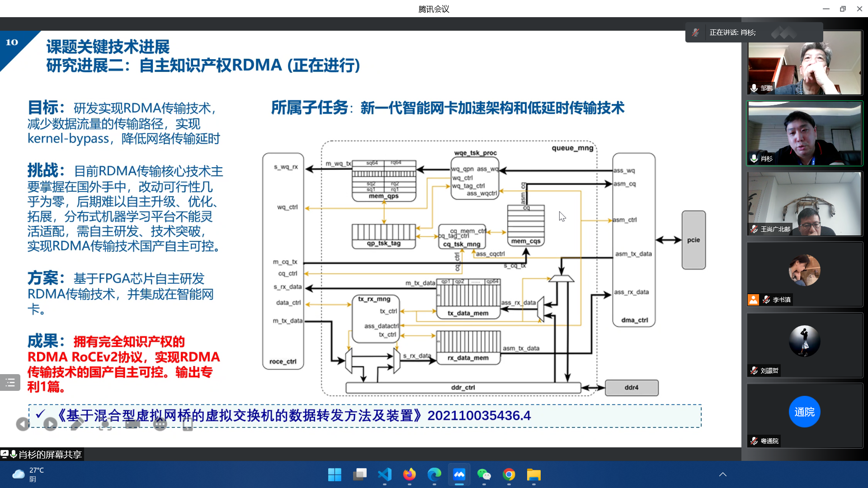Image resolution: width=868 pixels, height=488 pixels.
Task: Click 李书滇's round avatar photo
Action: (x=805, y=270)
